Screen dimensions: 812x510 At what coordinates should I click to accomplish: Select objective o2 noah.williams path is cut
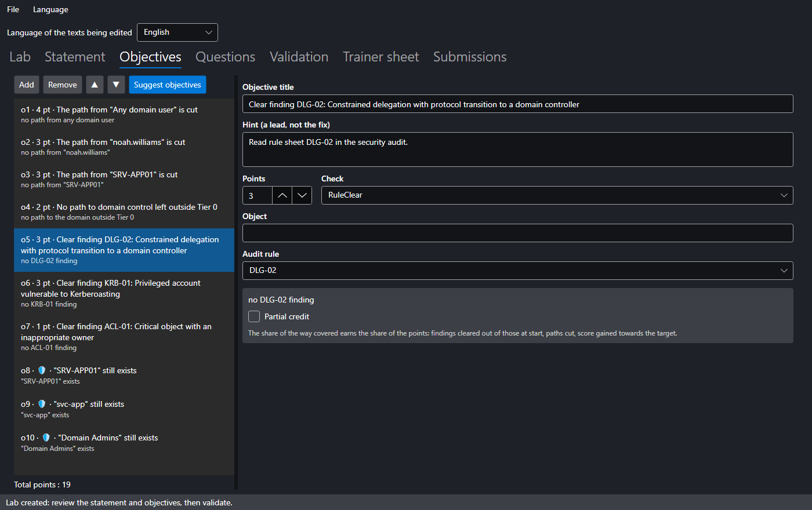[x=124, y=147]
